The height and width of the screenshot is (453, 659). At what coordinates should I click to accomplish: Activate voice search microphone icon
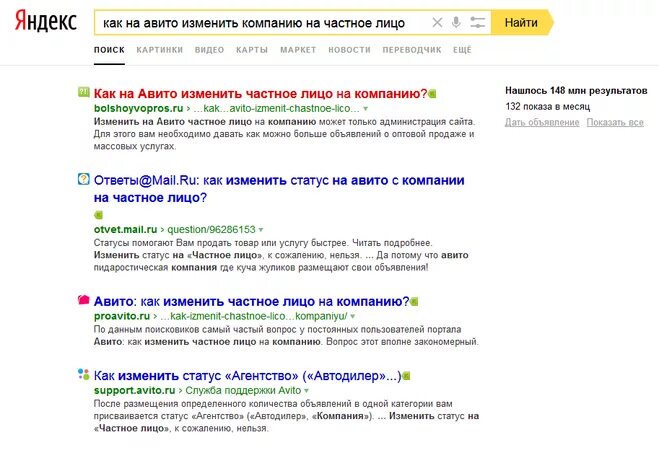456,22
